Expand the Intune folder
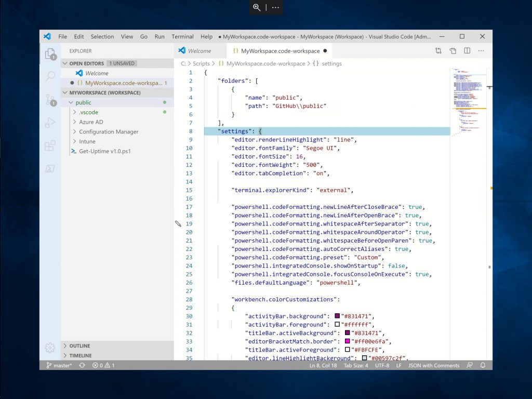Screen dimensions: 532x399 tap(74, 141)
